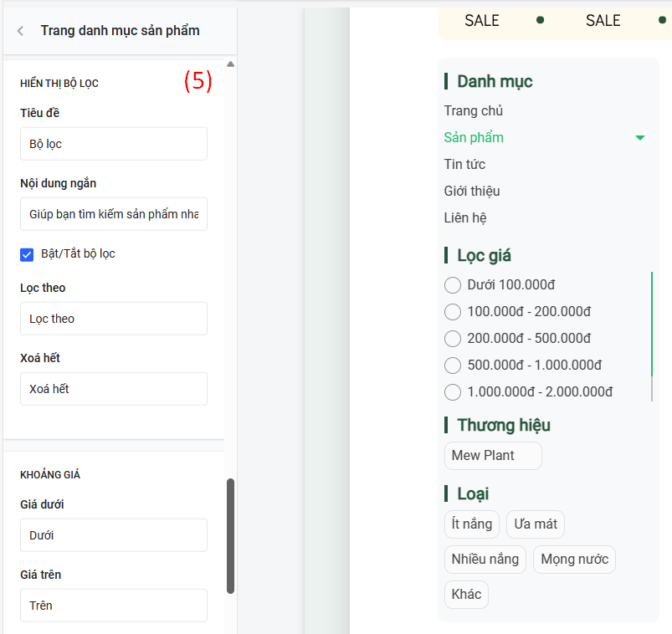The image size is (672, 634).
Task: Click the green price filter list scrollbar
Action: (x=652, y=324)
